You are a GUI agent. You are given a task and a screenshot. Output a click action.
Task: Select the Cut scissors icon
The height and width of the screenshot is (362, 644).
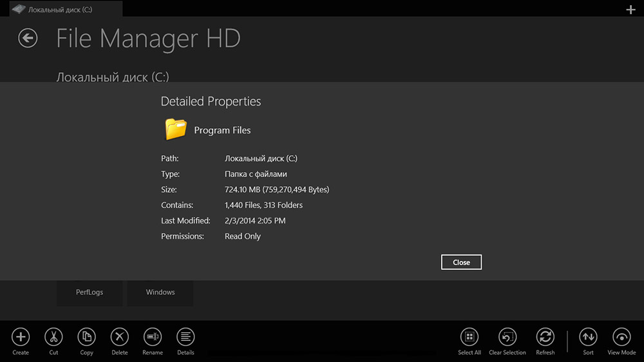pyautogui.click(x=53, y=337)
